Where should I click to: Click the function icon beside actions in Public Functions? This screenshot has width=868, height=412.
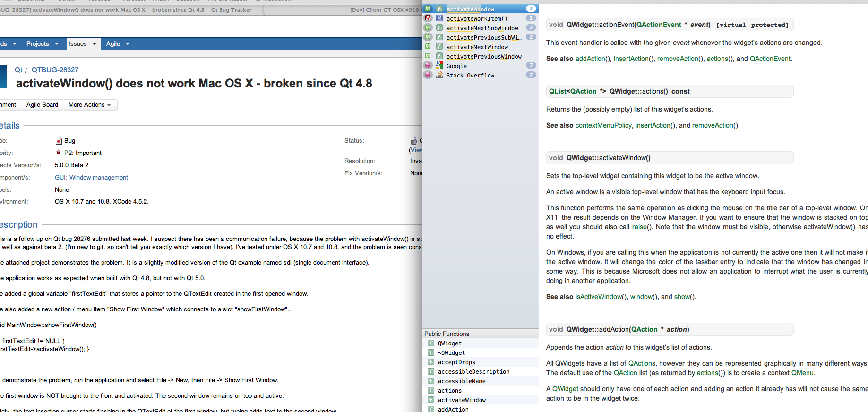[x=431, y=390]
